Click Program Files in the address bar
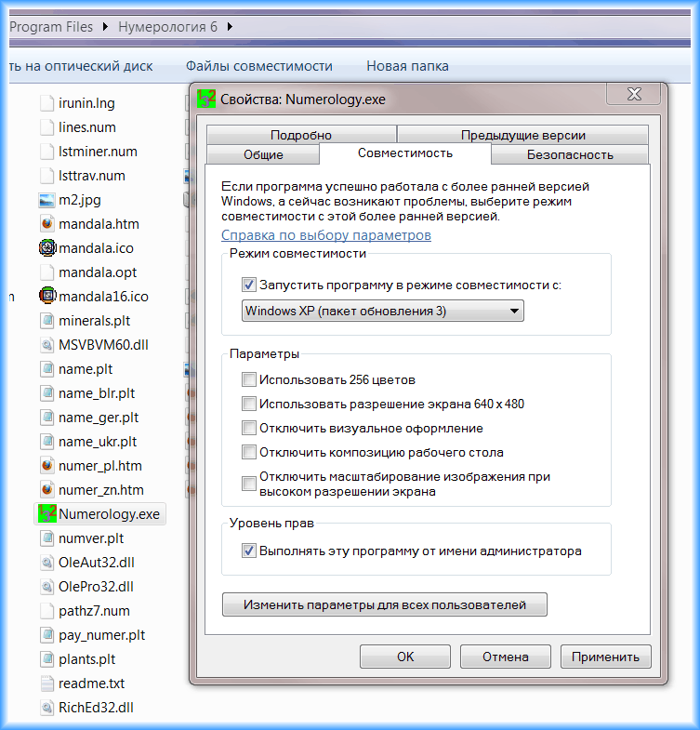Screen dimensions: 700x730 coord(51,27)
